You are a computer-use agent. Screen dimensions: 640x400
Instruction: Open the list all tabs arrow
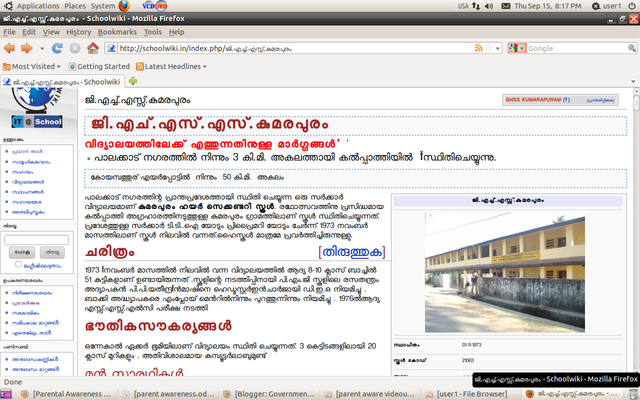pos(633,82)
